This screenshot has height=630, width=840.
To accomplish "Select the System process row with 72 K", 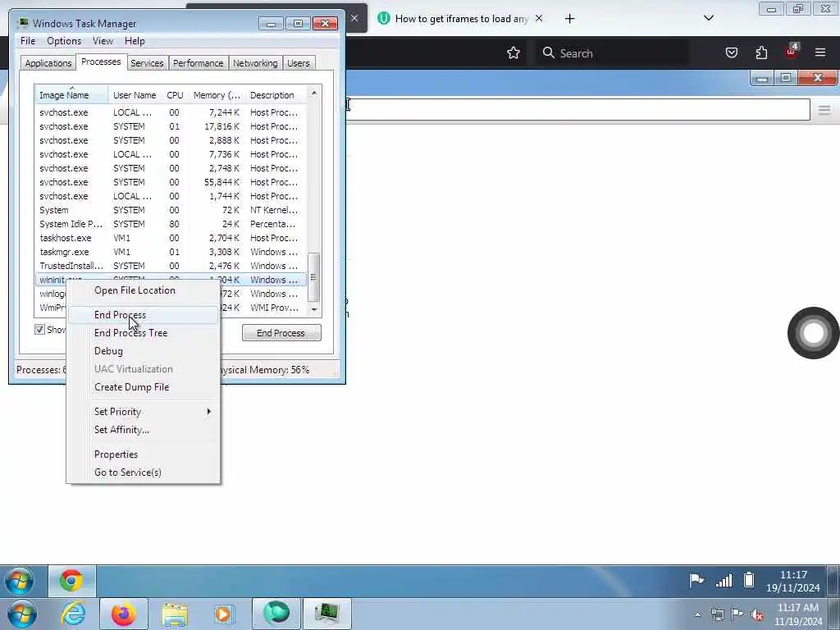I will coord(171,210).
